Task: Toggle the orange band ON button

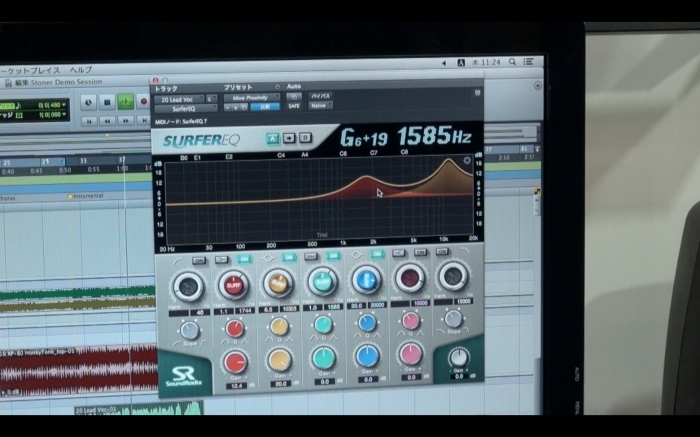Action: 288,257
